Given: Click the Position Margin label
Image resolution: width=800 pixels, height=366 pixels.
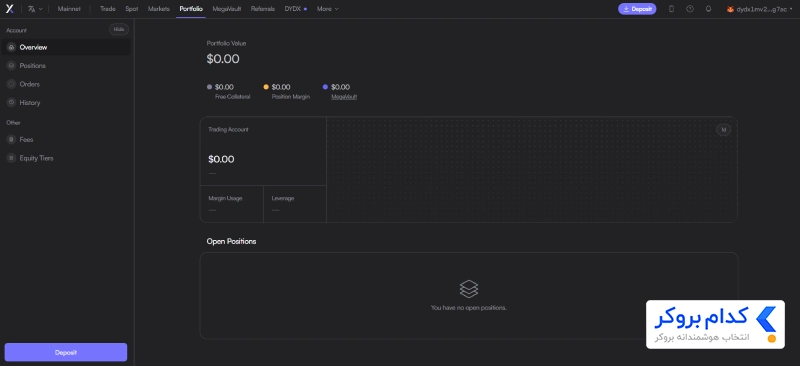Looking at the screenshot, I should [291, 96].
